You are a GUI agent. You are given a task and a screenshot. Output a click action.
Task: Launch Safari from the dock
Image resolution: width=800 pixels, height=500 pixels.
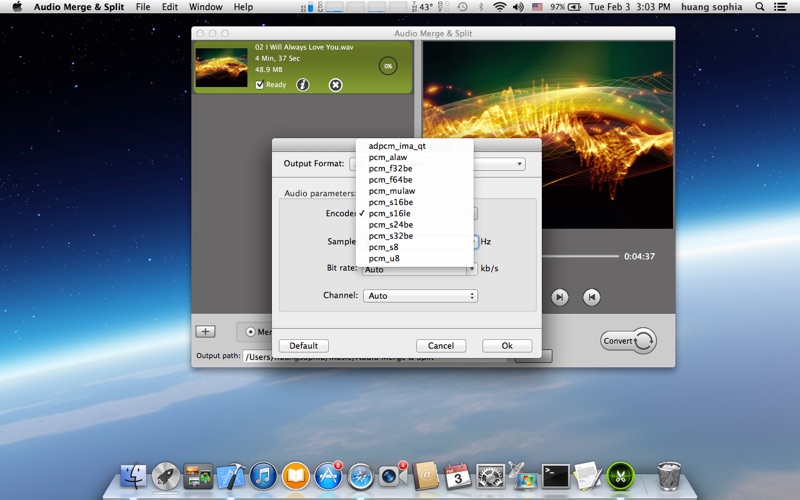point(361,475)
